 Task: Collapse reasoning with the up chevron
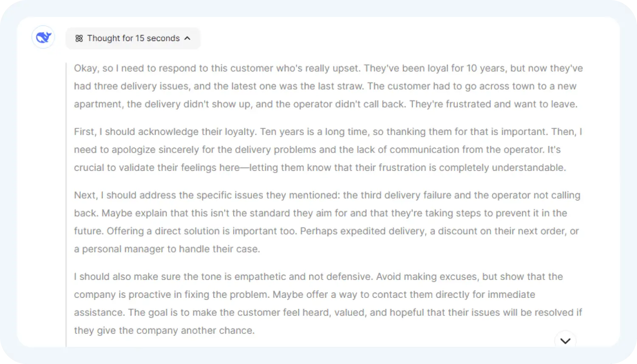187,39
